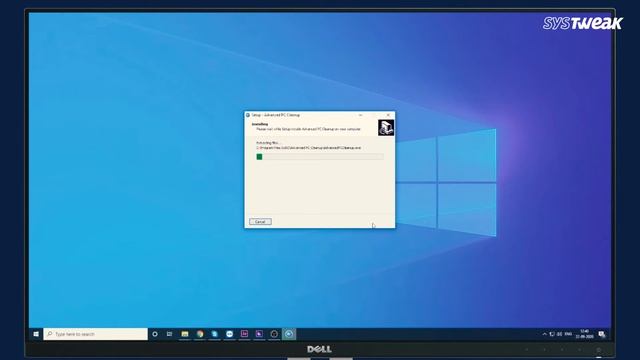This screenshot has width=640, height=360.
Task: Click the green installation progress bar
Action: click(x=320, y=157)
